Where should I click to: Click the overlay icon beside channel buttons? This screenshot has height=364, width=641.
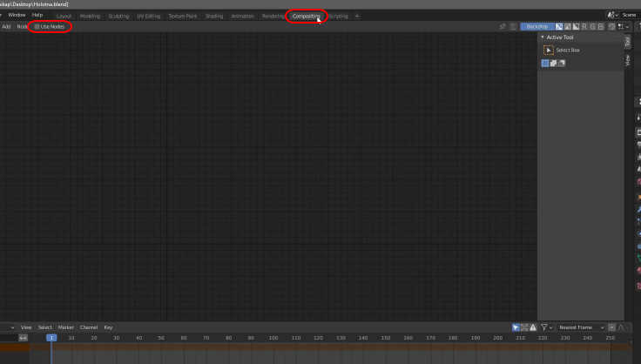[611, 26]
